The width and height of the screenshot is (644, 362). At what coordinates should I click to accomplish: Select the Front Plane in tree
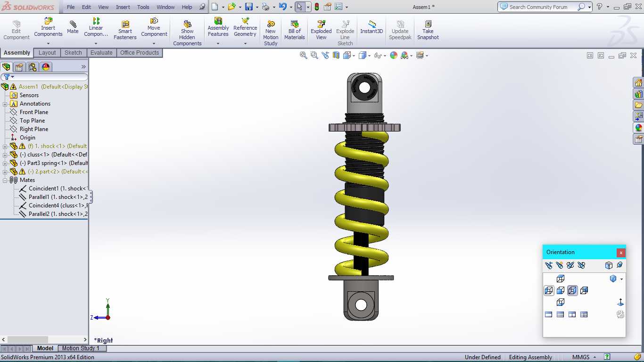[34, 112]
